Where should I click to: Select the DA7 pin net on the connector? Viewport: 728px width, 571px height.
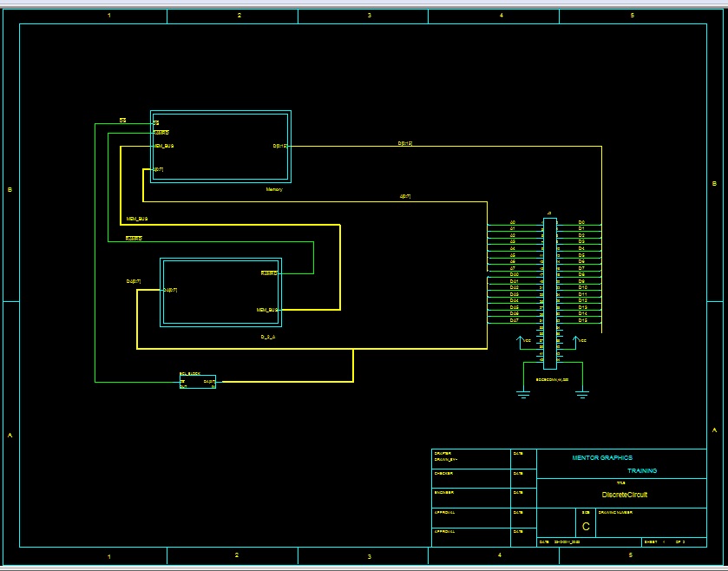click(514, 320)
